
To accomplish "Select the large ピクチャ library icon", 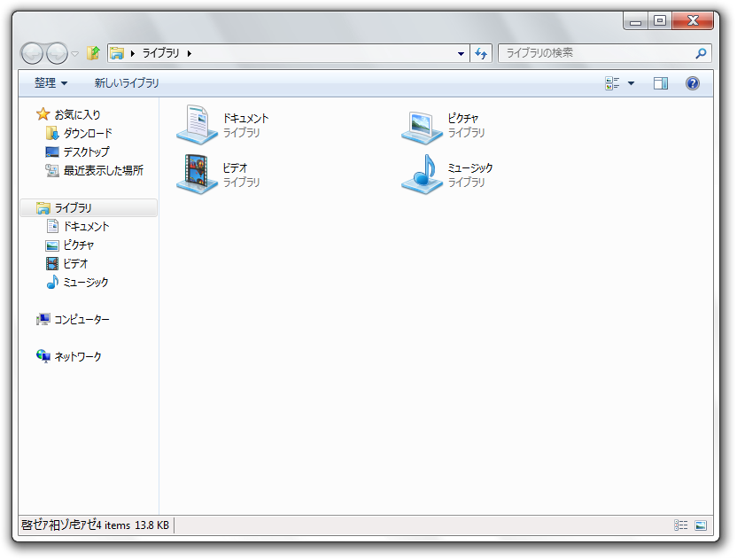I will click(x=422, y=128).
